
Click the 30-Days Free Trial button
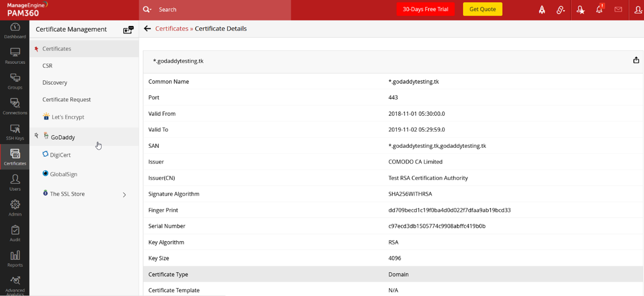pos(425,9)
